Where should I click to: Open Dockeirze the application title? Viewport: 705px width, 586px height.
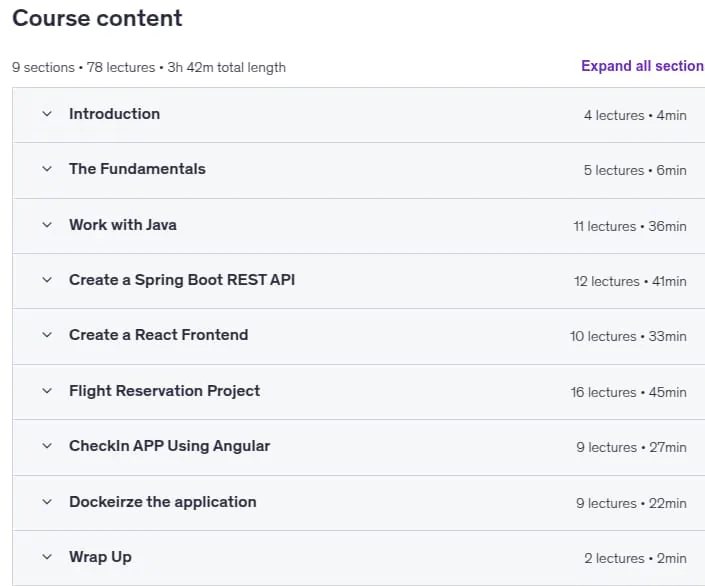click(163, 502)
